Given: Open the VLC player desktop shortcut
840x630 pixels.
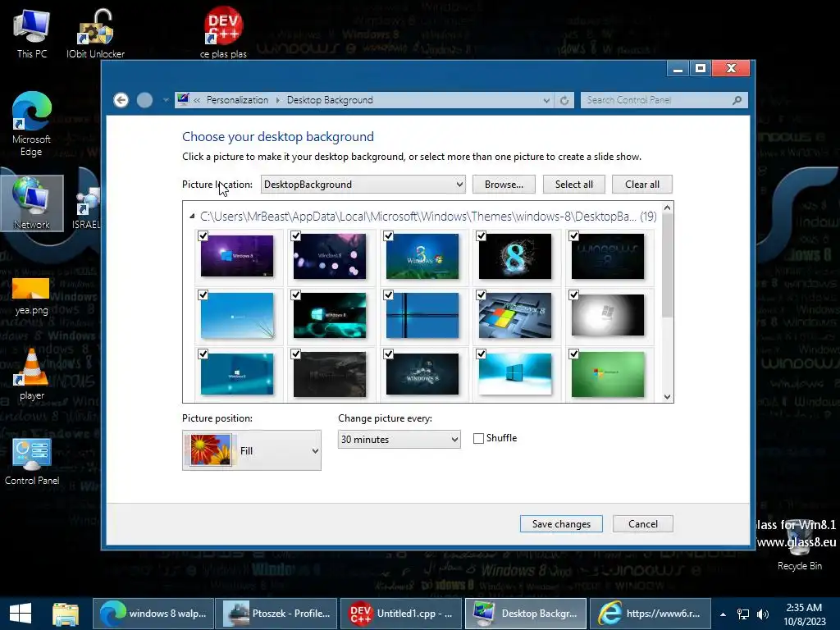Looking at the screenshot, I should point(32,374).
